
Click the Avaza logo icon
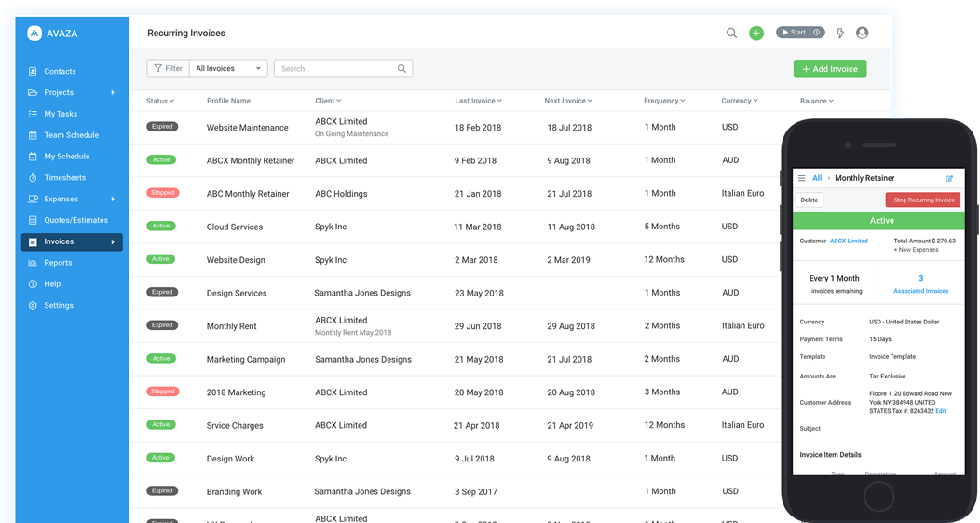click(34, 34)
